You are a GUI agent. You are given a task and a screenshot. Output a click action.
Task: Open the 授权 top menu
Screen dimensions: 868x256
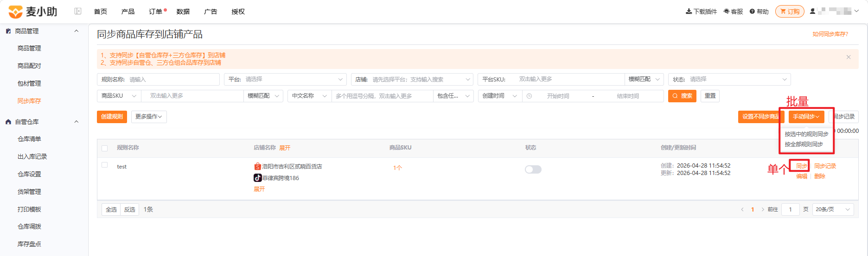click(x=238, y=12)
